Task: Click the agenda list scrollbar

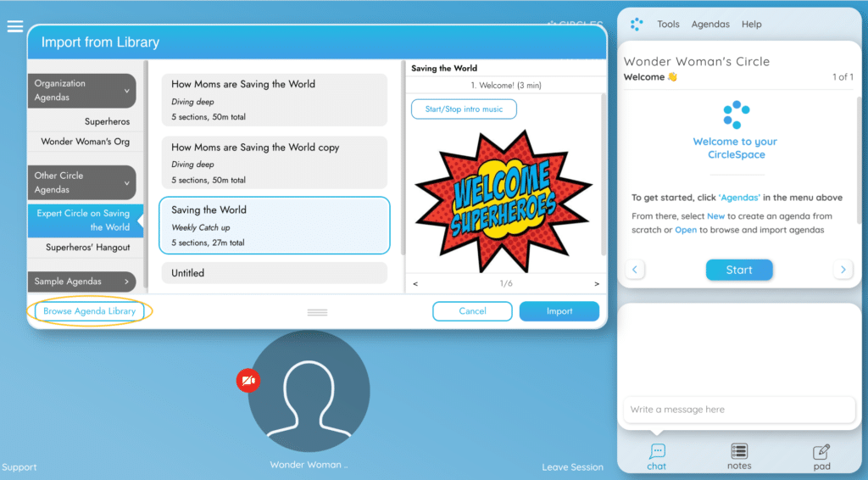Action: click(403, 158)
